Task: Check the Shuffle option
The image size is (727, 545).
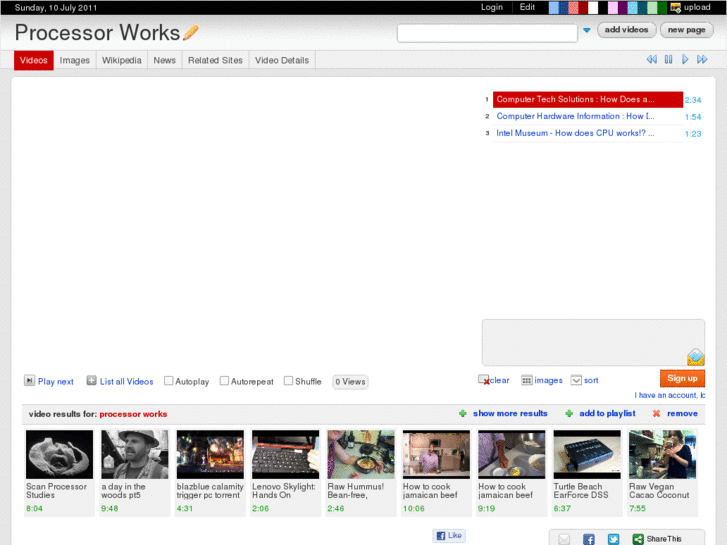Action: tap(288, 381)
